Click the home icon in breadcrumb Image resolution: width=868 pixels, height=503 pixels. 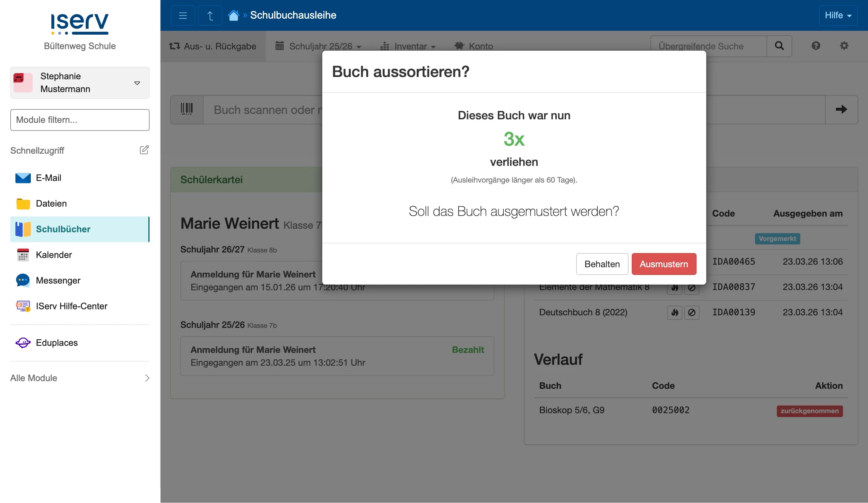coord(233,15)
